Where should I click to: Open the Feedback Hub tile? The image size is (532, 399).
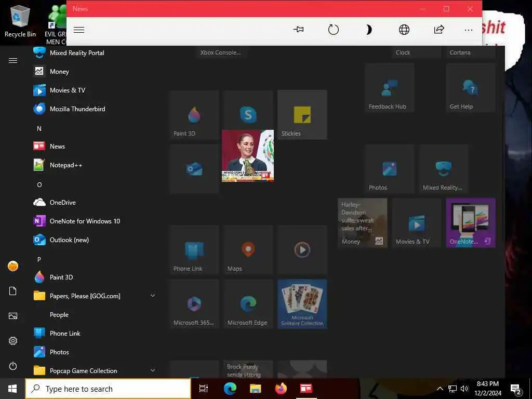point(390,87)
